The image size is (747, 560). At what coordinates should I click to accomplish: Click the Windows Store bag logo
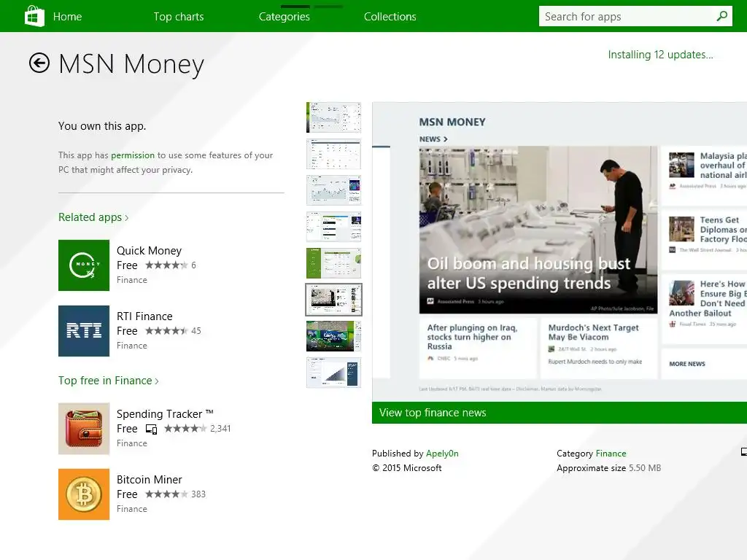34,16
